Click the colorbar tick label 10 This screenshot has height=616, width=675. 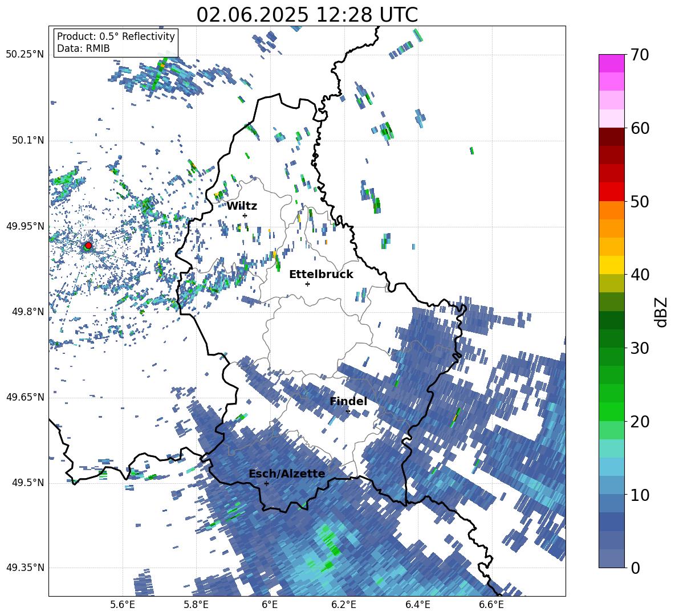[640, 495]
